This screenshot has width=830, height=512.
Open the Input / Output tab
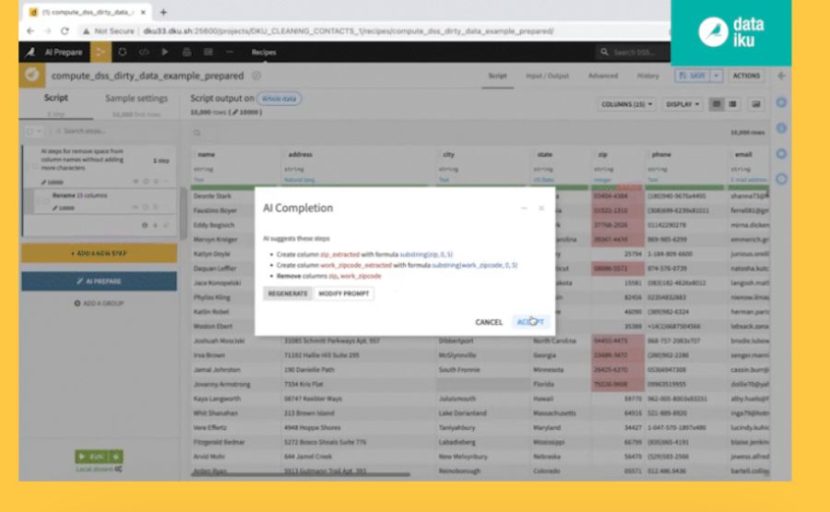[547, 76]
